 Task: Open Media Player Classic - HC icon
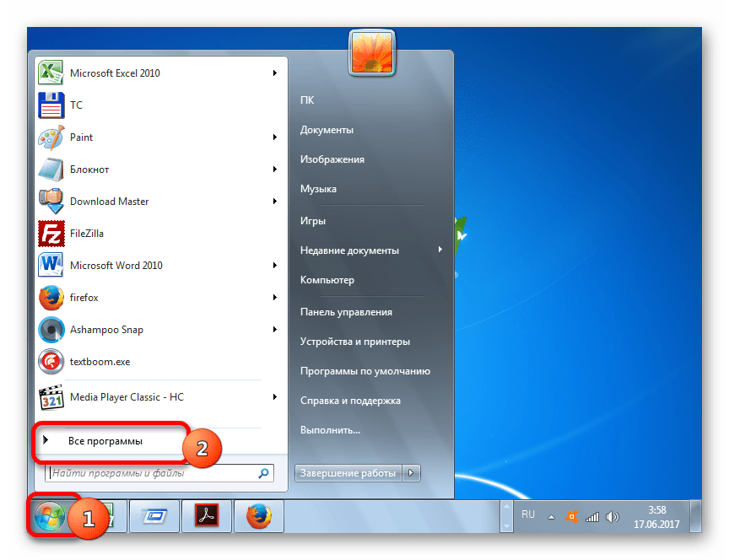pos(51,397)
